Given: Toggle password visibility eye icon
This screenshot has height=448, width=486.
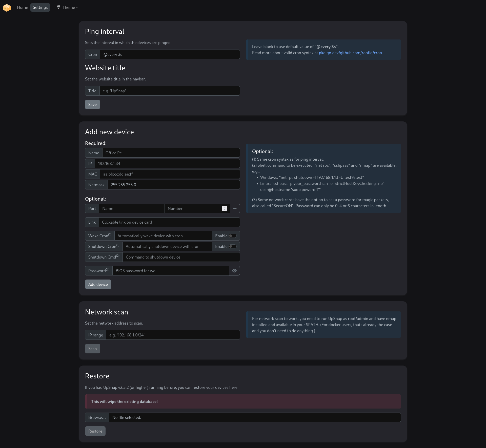Looking at the screenshot, I should coord(234,271).
